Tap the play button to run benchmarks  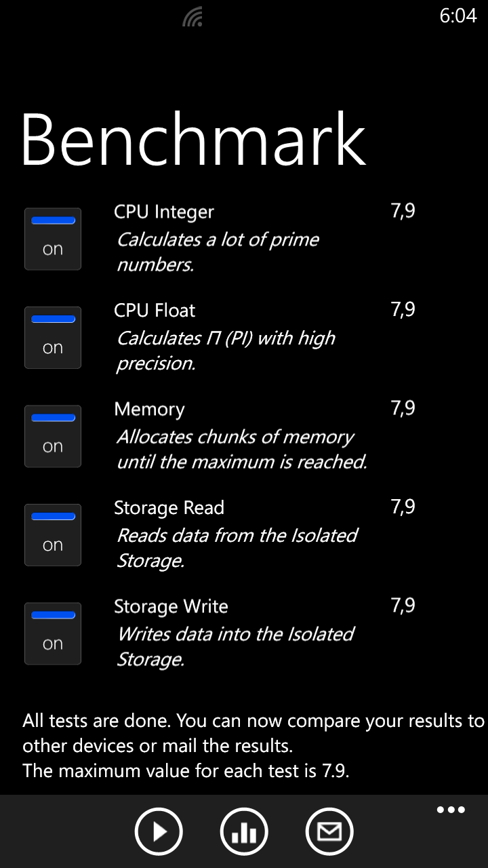coord(159,831)
